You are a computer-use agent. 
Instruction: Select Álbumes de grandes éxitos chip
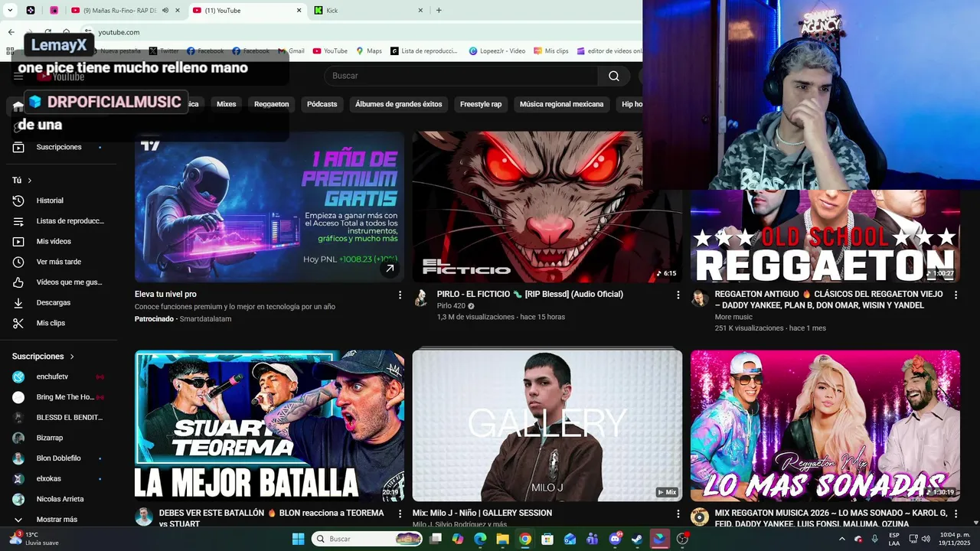pos(399,104)
